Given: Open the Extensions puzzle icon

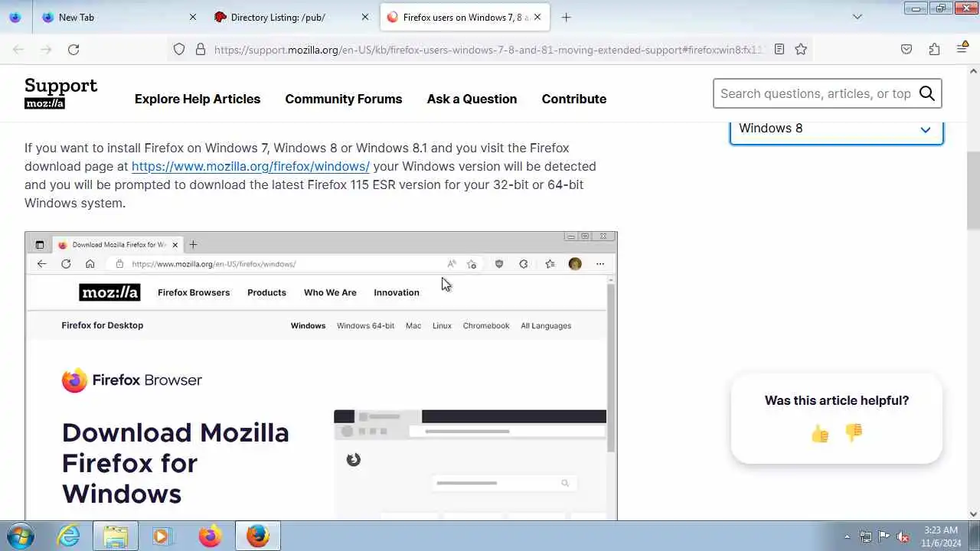Looking at the screenshot, I should 934,49.
